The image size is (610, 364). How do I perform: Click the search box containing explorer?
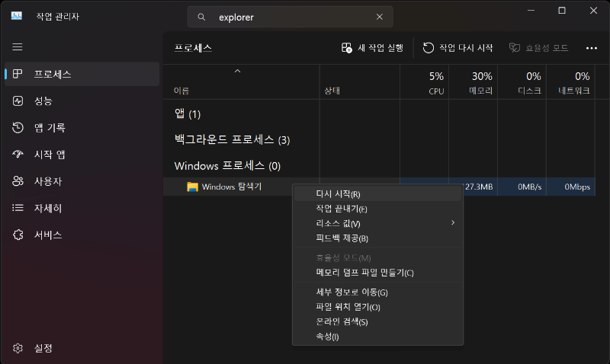pyautogui.click(x=290, y=17)
